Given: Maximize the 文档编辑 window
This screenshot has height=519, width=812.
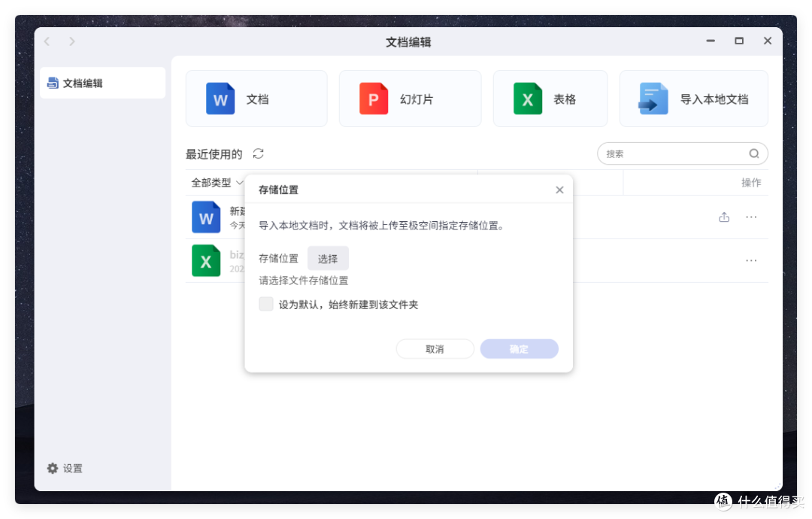Looking at the screenshot, I should (739, 41).
